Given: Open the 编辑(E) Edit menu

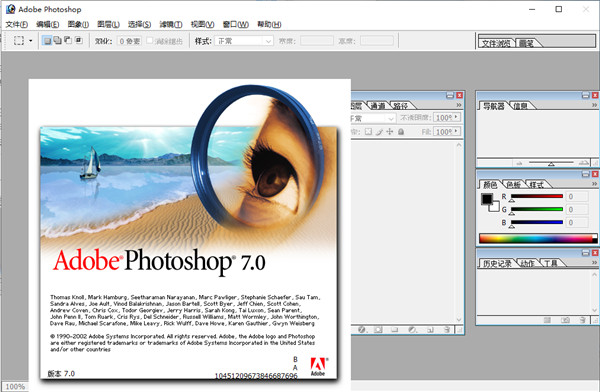Looking at the screenshot, I should pyautogui.click(x=47, y=24).
